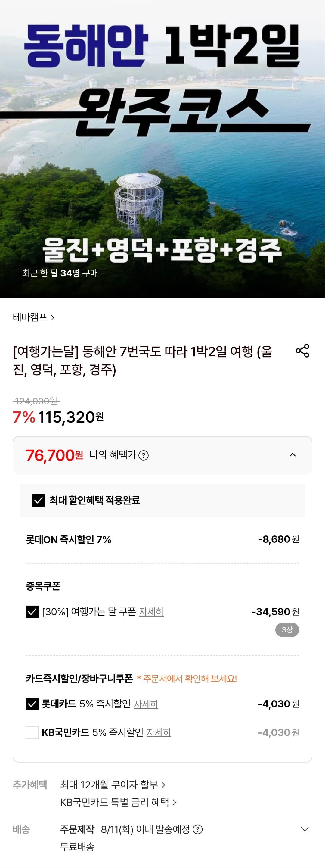
Task: Open 자세히 details for KB국민카드 discount
Action: pyautogui.click(x=159, y=732)
